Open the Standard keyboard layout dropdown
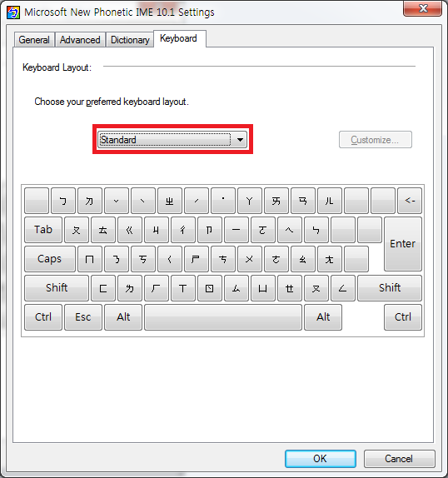 coord(172,140)
